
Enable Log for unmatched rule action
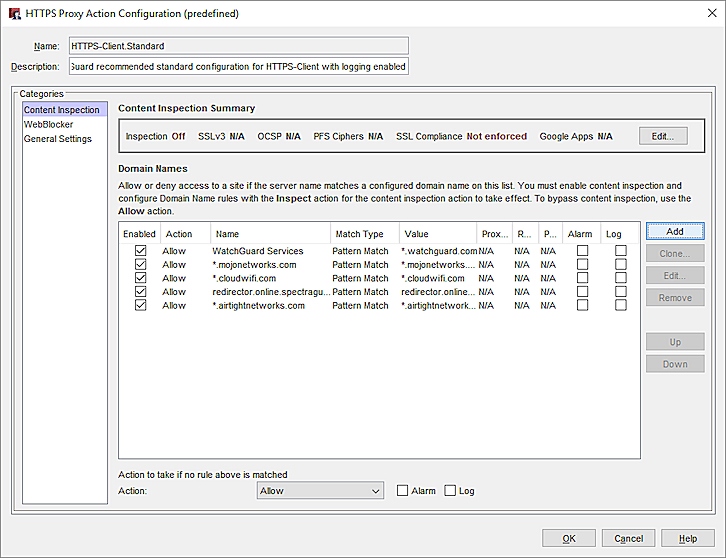pyautogui.click(x=450, y=491)
